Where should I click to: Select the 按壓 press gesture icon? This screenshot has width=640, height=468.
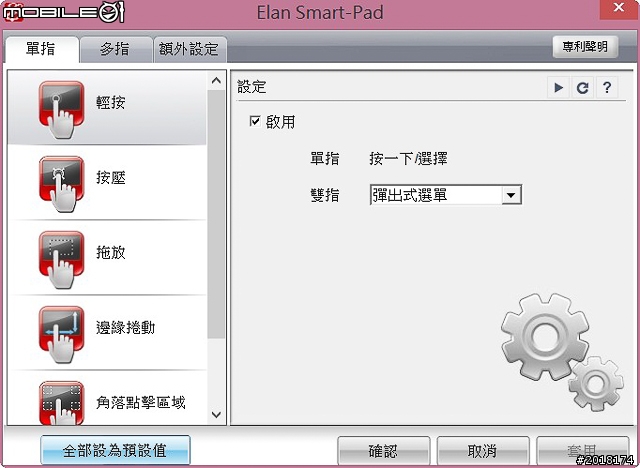[x=62, y=184]
